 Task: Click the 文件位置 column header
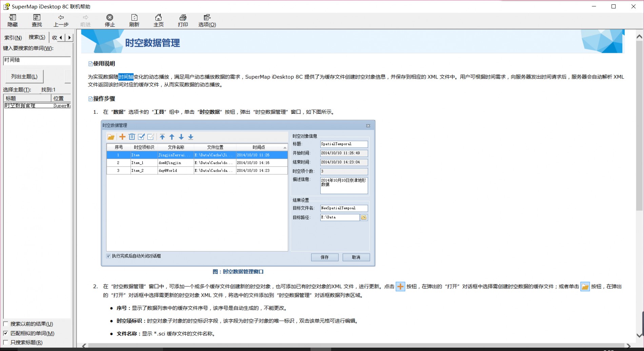click(x=215, y=147)
